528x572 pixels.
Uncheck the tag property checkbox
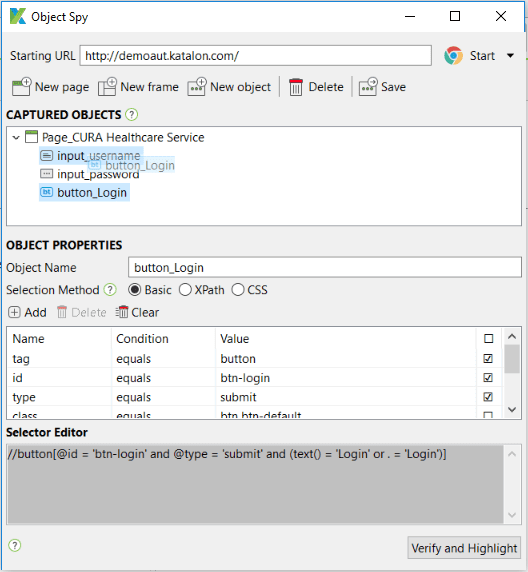(488, 359)
